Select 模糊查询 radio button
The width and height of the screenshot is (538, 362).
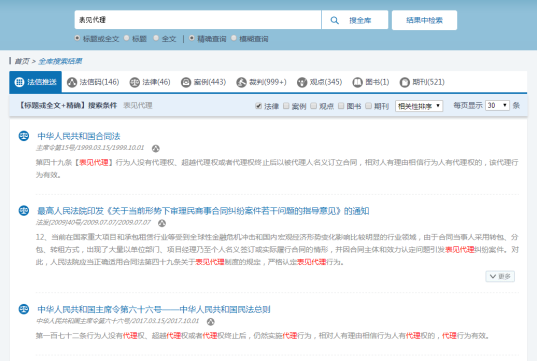click(234, 38)
